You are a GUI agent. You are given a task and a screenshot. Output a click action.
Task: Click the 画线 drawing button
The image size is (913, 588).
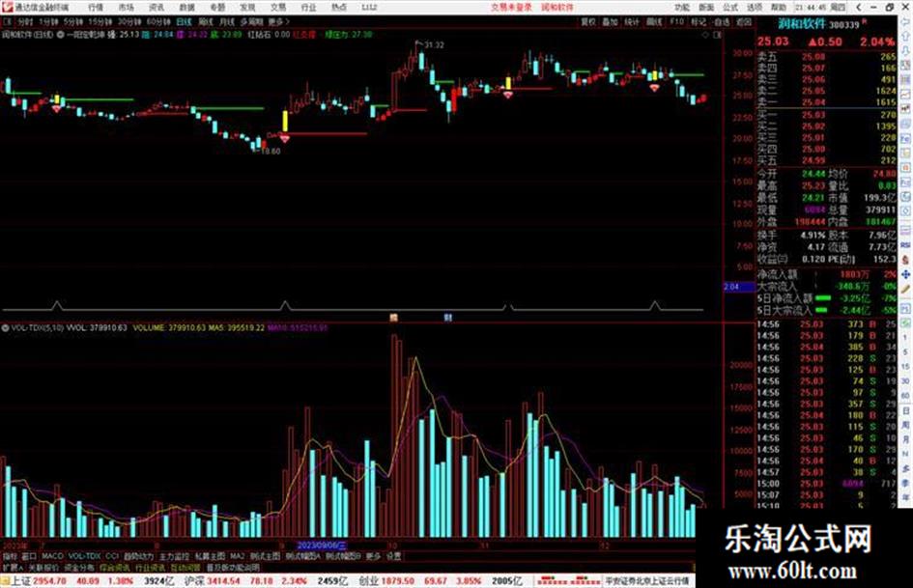tap(654, 21)
